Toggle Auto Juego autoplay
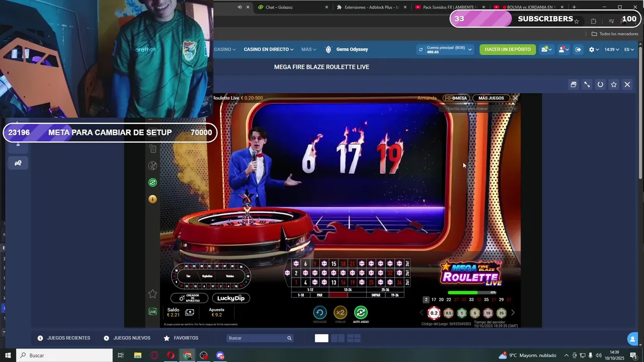 pyautogui.click(x=361, y=313)
